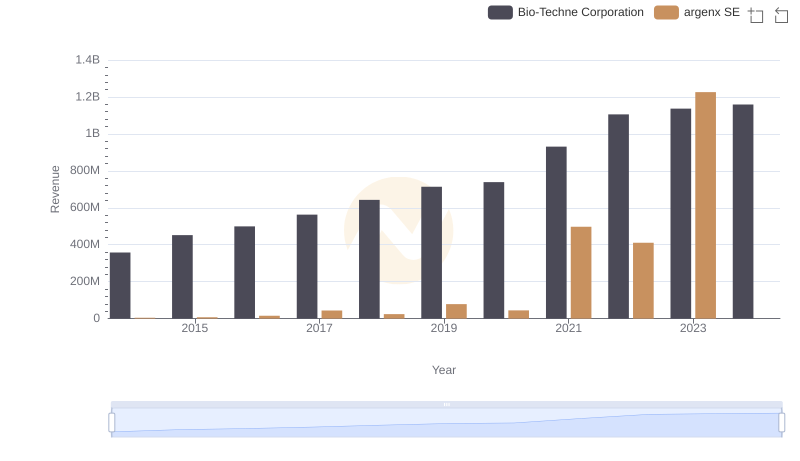This screenshot has height=461, width=800.
Task: Click the Bio-Techne bar for 2015
Action: (182, 276)
